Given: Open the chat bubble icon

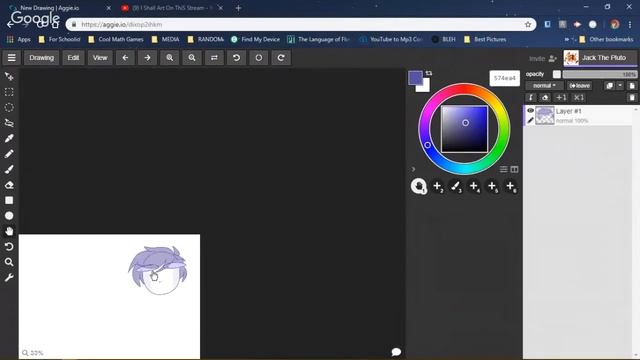Looking at the screenshot, I should click(x=396, y=352).
